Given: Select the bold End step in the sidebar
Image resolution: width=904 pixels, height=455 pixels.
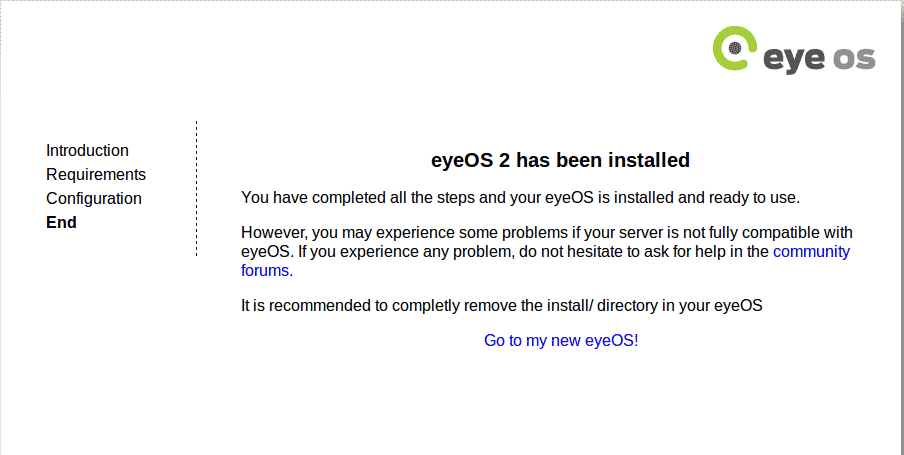Looking at the screenshot, I should tap(61, 223).
